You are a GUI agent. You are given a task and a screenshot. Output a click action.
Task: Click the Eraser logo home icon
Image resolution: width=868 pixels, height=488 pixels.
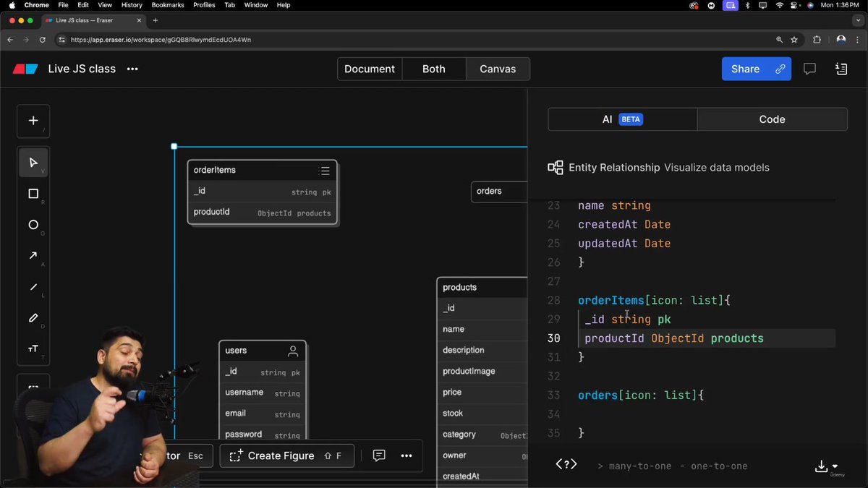point(25,69)
